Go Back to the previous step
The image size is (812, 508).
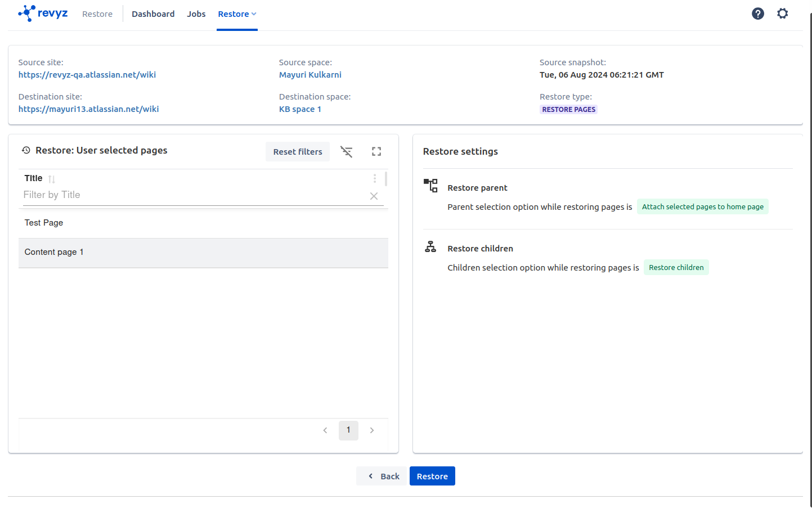tap(382, 476)
